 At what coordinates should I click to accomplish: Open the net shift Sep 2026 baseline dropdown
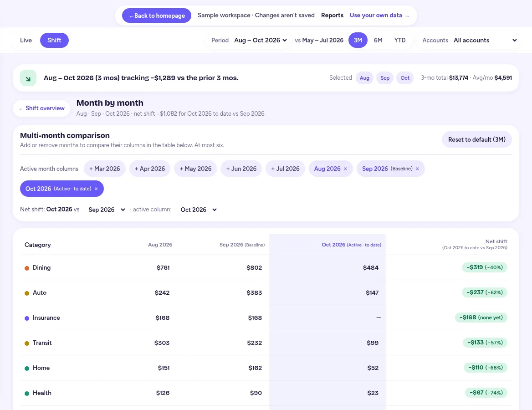coord(107,210)
